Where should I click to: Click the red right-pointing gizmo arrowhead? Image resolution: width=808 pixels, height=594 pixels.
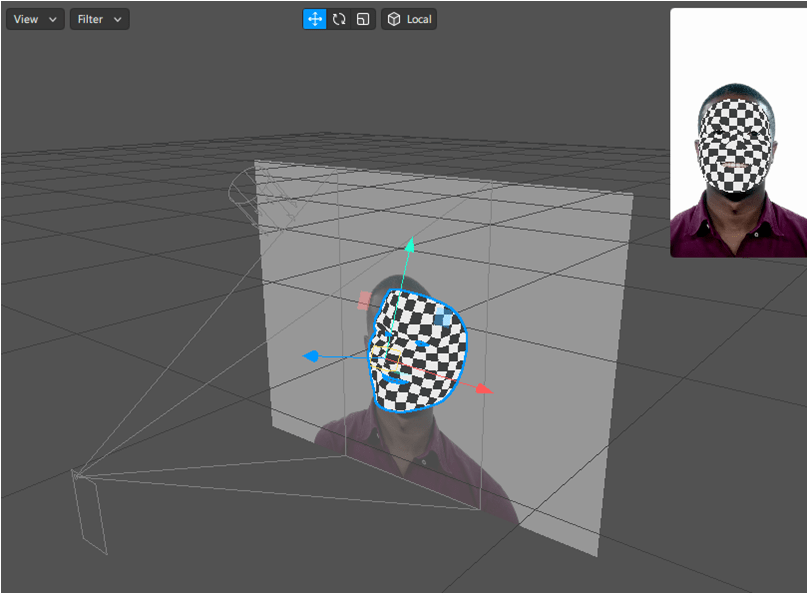[x=484, y=388]
